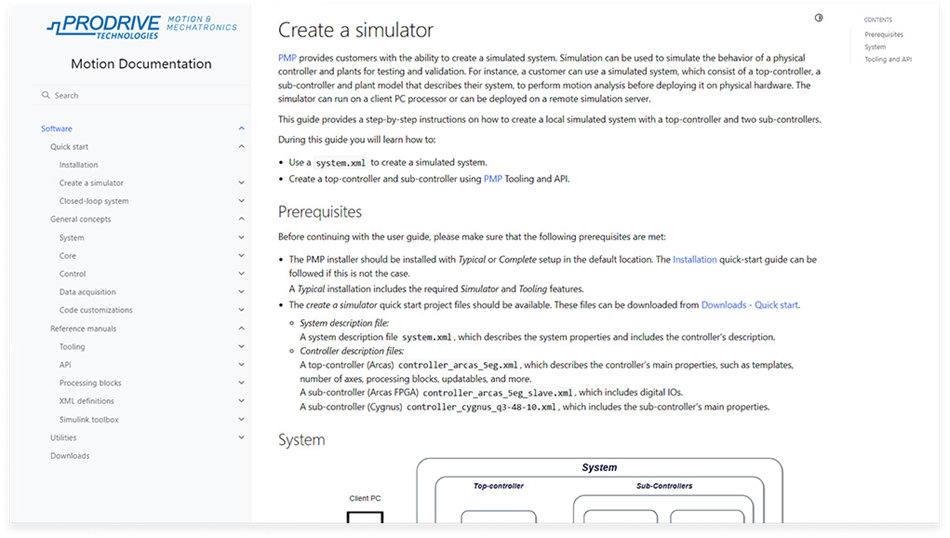Follow the Downloads - Quick start link
The height and width of the screenshot is (538, 950).
[750, 305]
